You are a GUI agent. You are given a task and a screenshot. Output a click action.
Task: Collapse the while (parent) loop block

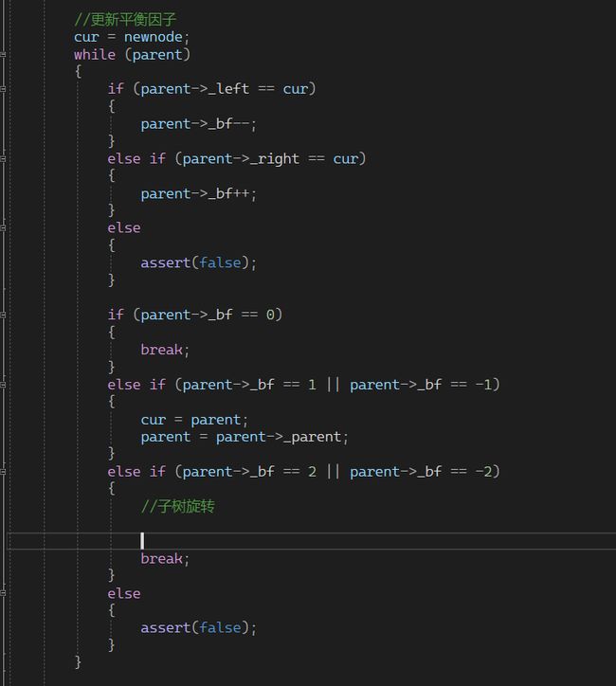[x=4, y=54]
